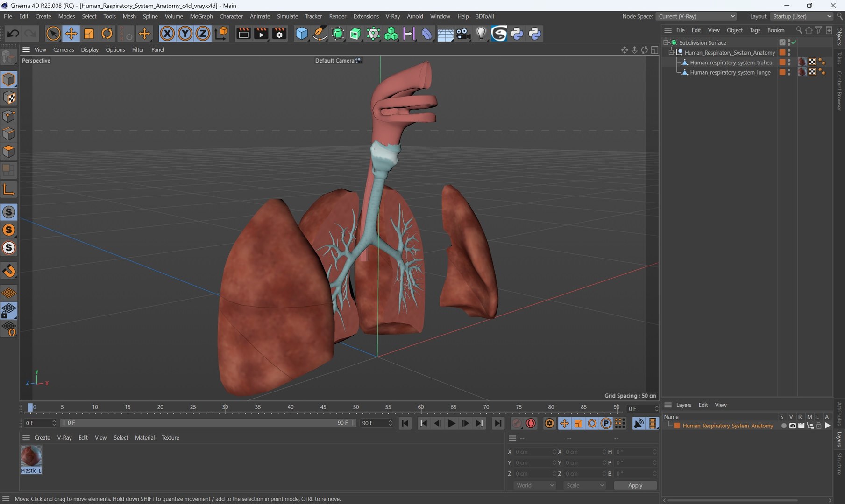Select Human_respiratory_system_lunge object
This screenshot has height=504, width=845.
pyautogui.click(x=730, y=72)
